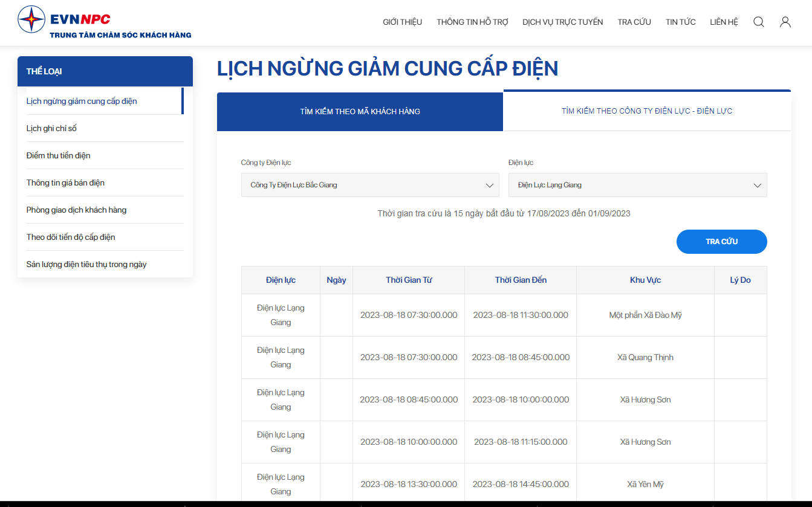Open the Giới thiệu menu
This screenshot has height=507, width=812.
403,22
